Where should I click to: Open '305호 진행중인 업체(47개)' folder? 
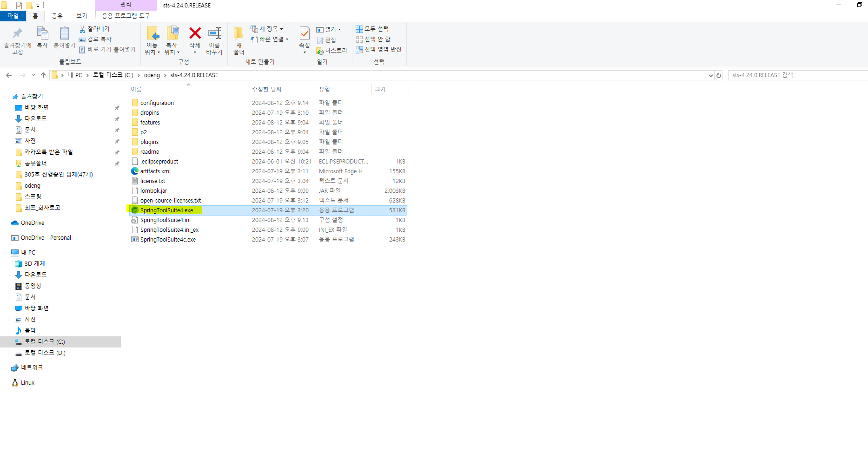[x=59, y=175]
